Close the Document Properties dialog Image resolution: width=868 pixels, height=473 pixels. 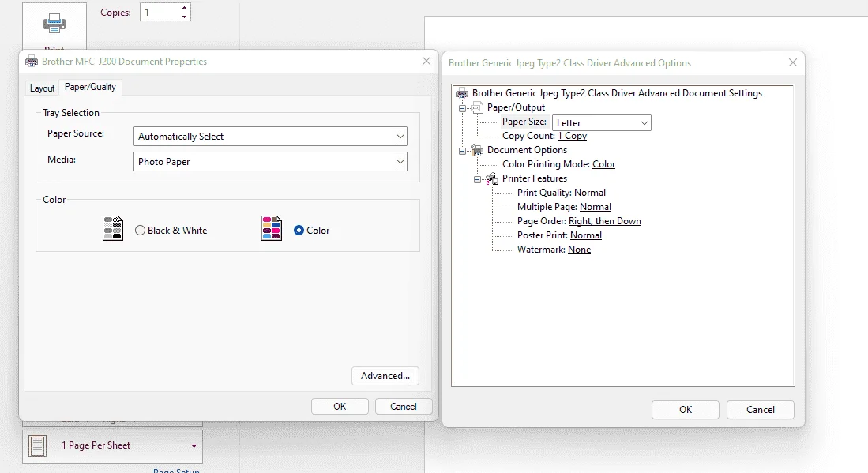(x=426, y=61)
